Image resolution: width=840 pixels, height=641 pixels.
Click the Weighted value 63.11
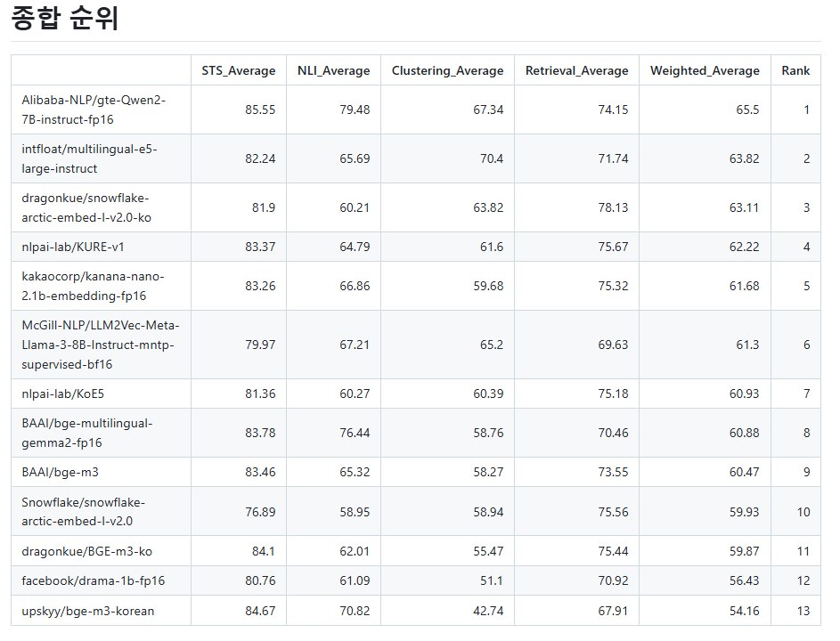[x=744, y=207]
